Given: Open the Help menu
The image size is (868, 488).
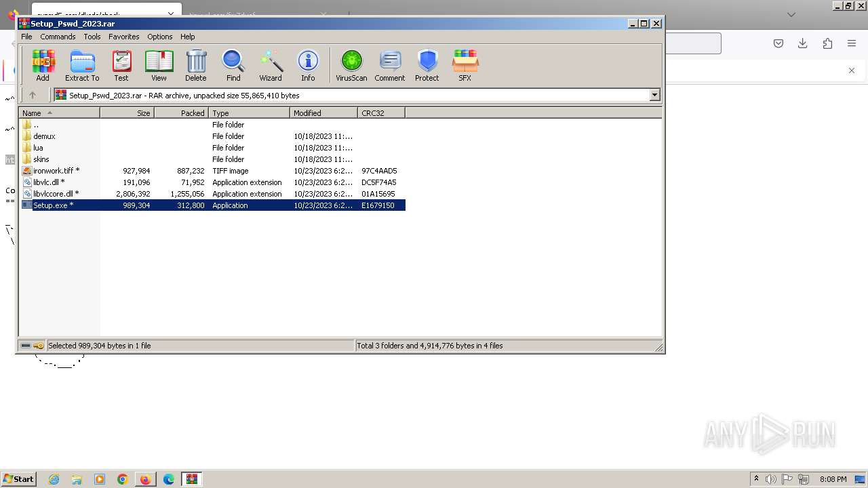Looking at the screenshot, I should 188,37.
